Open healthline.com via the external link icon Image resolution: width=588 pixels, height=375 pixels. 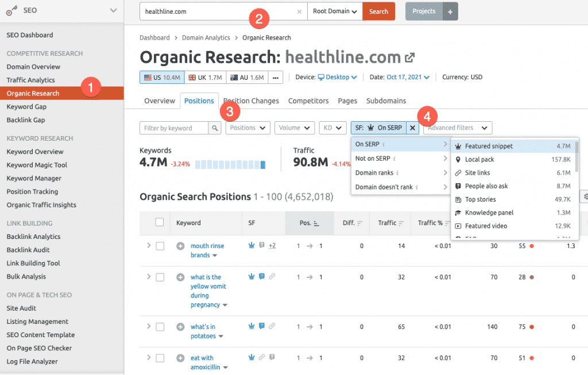(x=408, y=57)
